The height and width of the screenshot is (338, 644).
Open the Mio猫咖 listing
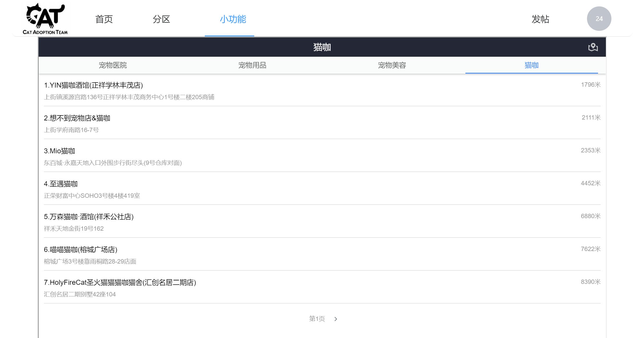[x=59, y=151]
